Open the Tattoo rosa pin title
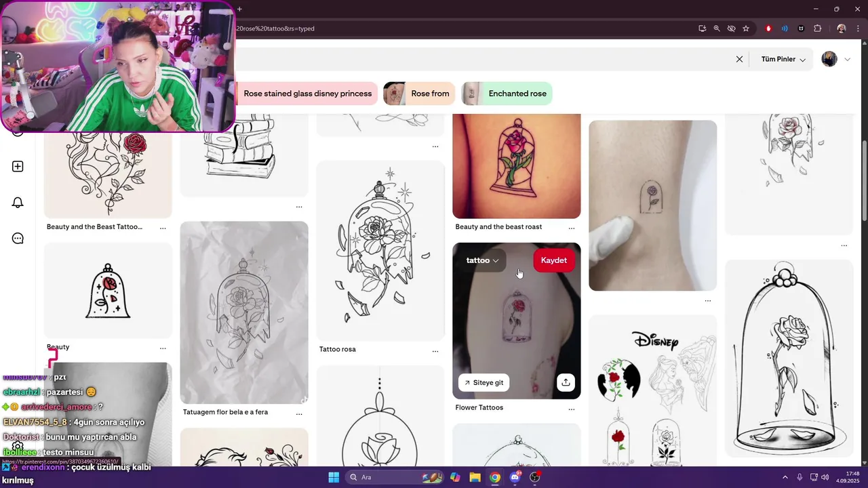The image size is (868, 488). click(x=338, y=349)
